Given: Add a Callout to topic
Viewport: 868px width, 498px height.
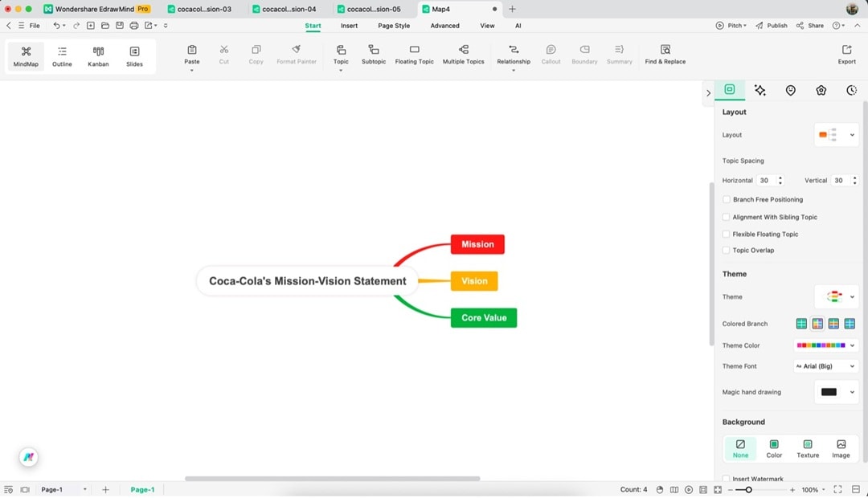Looking at the screenshot, I should pos(551,55).
